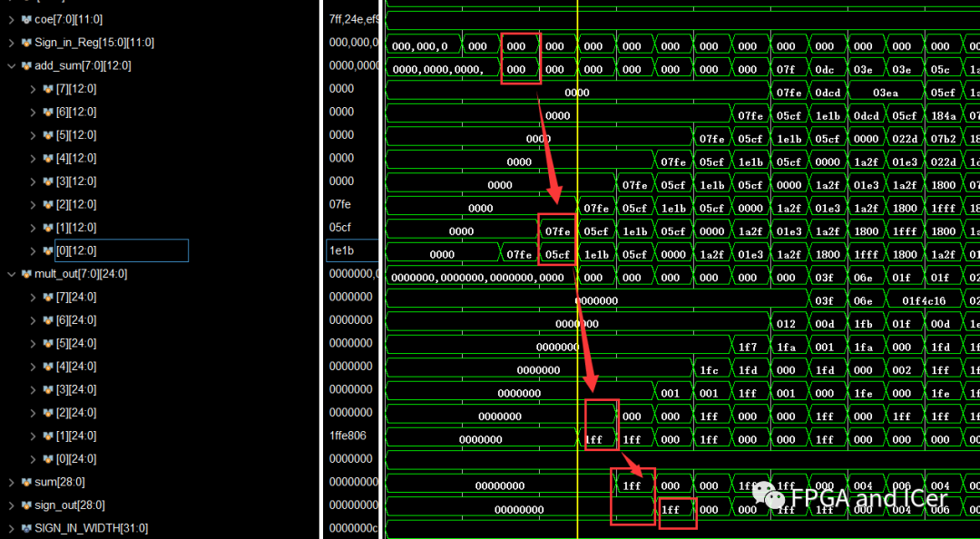Click the bus icon of add_sum element [1][12:0]

click(48, 228)
